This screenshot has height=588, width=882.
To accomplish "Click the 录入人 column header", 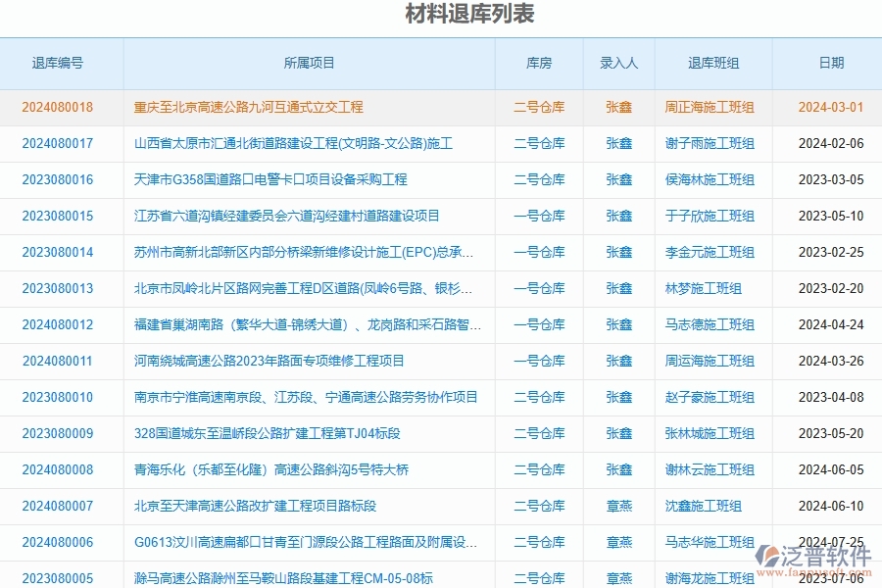I will coord(619,63).
